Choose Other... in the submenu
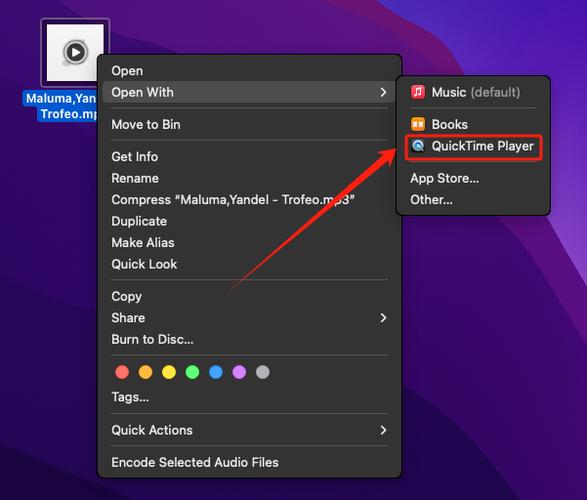587x500 pixels. pyautogui.click(x=473, y=200)
